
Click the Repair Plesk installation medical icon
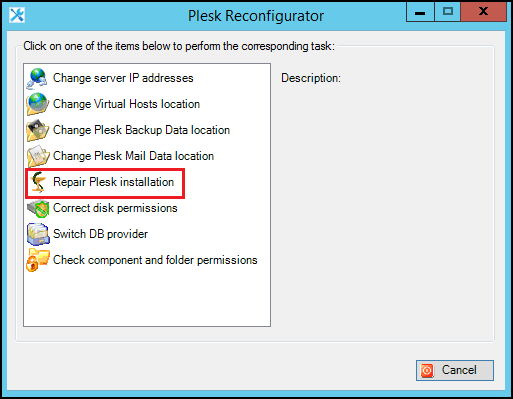(x=38, y=182)
